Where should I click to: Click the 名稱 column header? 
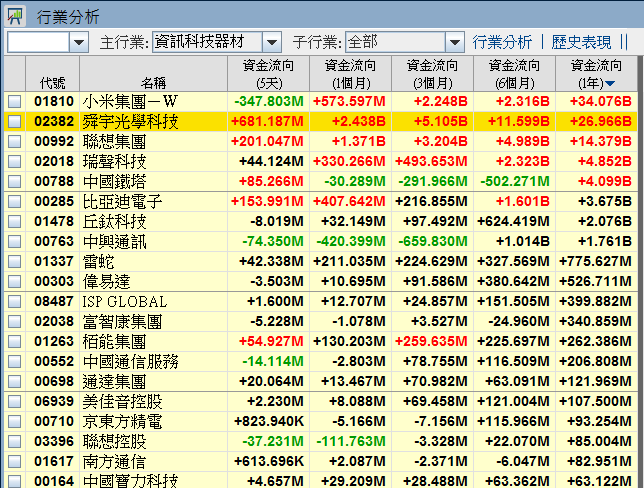tap(153, 82)
